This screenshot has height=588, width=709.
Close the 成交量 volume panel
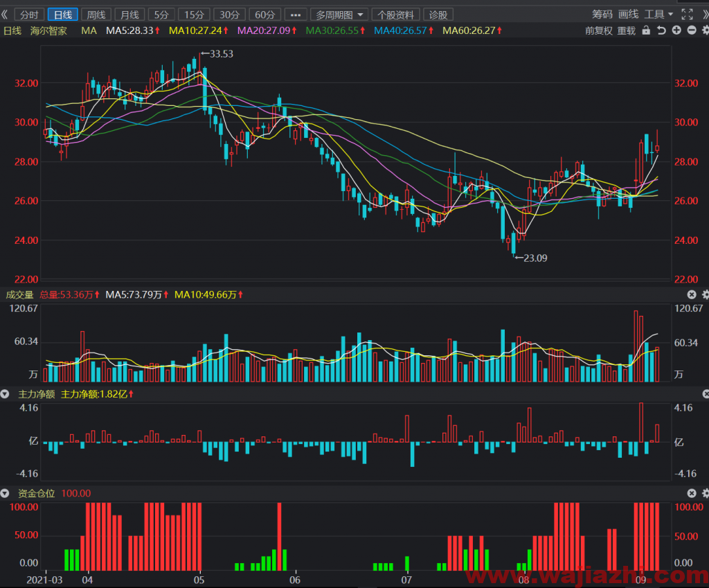(x=692, y=295)
